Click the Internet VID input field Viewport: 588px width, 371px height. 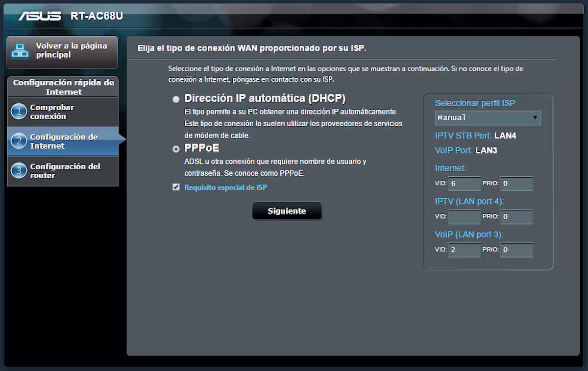(465, 184)
